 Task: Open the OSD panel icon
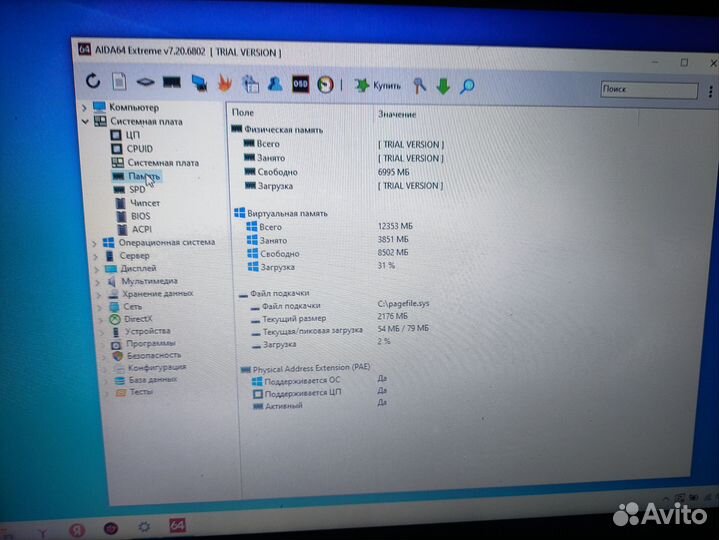point(300,84)
